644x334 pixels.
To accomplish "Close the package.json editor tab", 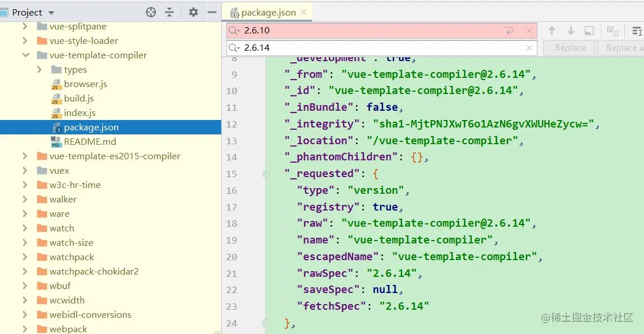I will [x=304, y=12].
